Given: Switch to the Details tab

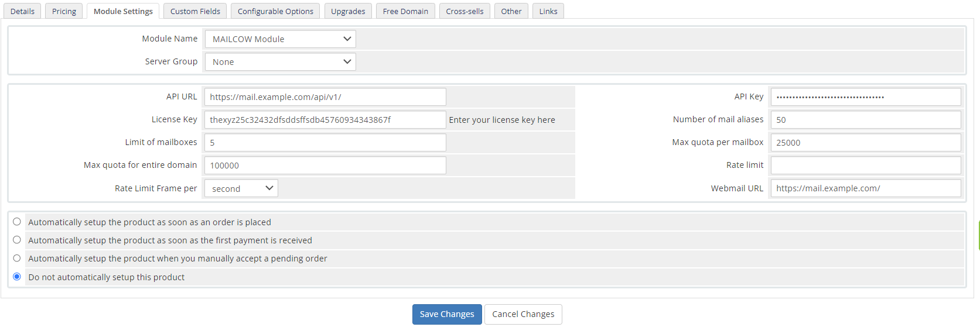Looking at the screenshot, I should click(x=22, y=11).
